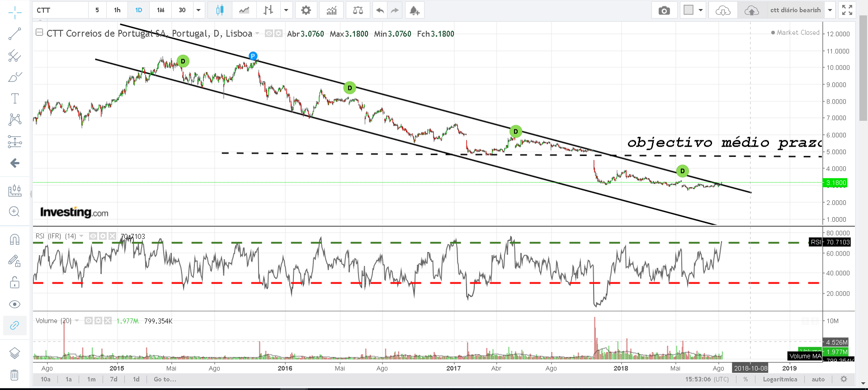
Task: Select the chart pattern tool
Action: click(15, 119)
